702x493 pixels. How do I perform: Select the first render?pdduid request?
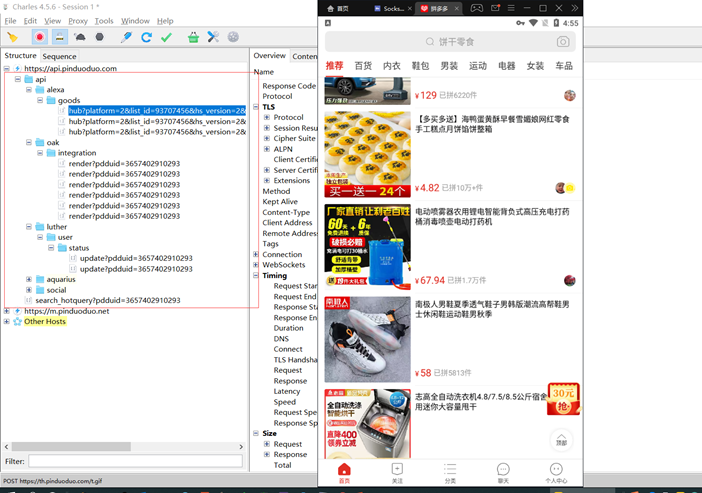coord(124,163)
